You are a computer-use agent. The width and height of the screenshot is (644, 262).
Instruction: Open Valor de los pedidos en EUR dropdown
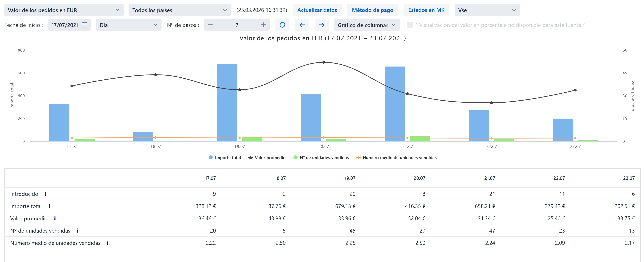pos(64,10)
